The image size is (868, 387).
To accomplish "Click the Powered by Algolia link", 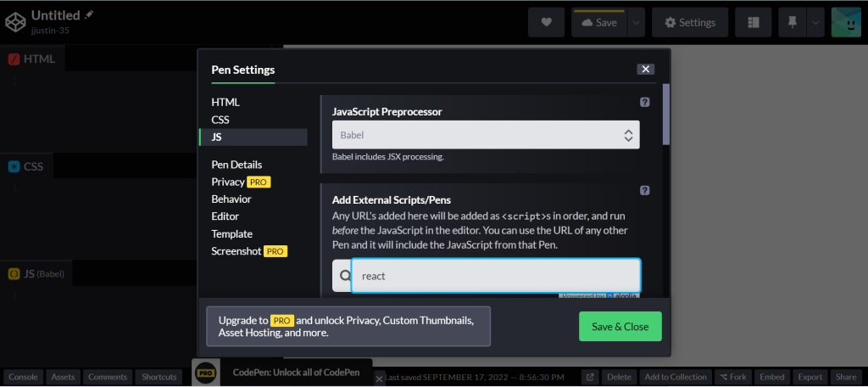I will coord(599,295).
